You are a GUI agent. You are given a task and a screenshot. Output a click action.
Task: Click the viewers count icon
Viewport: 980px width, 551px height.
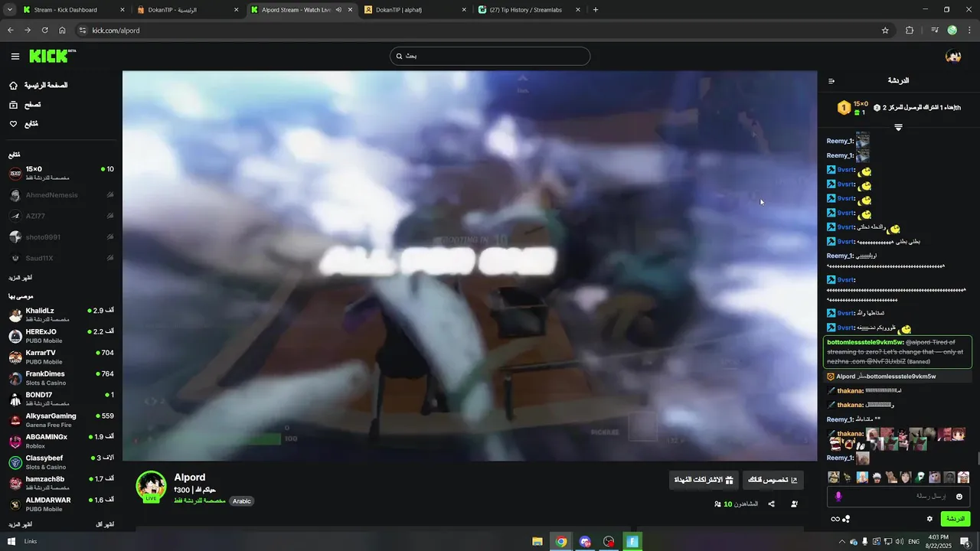tap(717, 504)
